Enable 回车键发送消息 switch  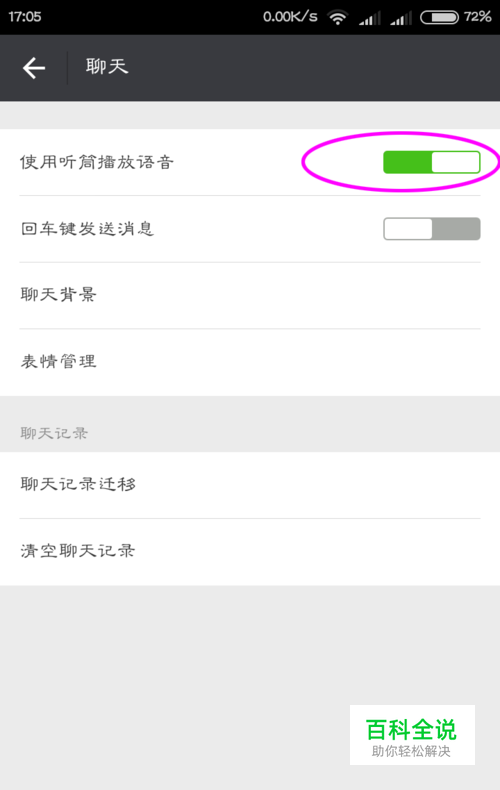(431, 229)
